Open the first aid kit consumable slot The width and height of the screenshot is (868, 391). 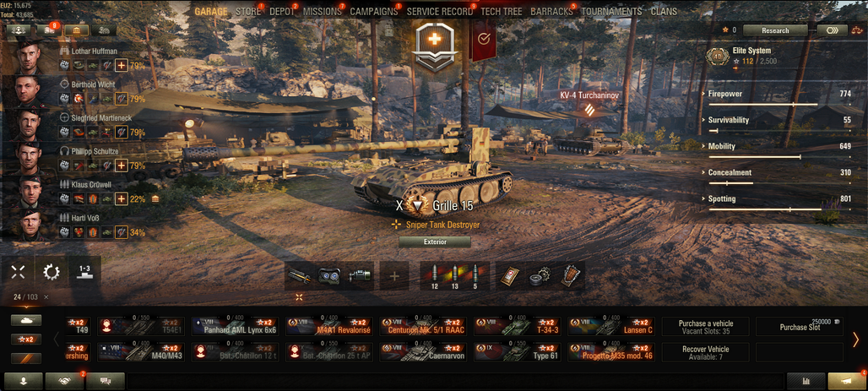point(510,275)
